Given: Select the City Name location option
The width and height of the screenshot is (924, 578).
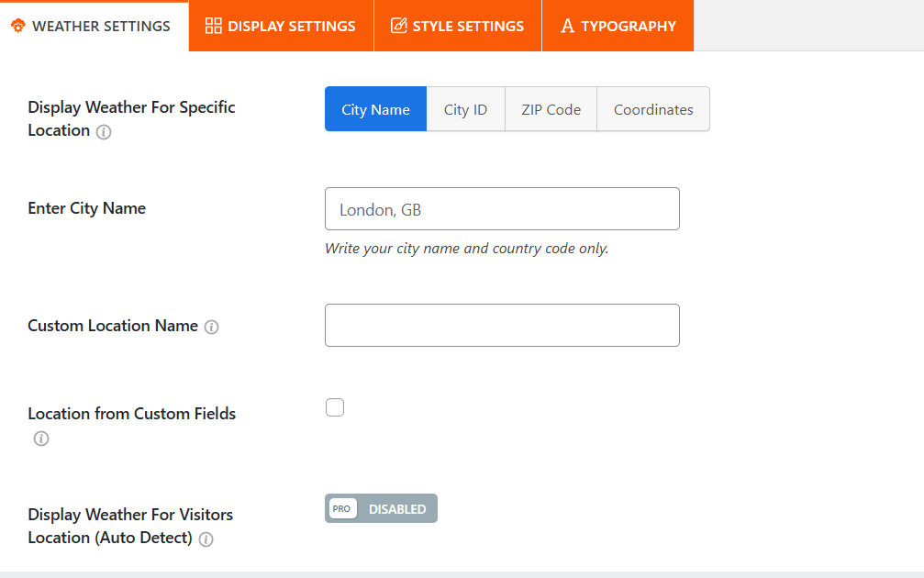Looking at the screenshot, I should [x=375, y=109].
